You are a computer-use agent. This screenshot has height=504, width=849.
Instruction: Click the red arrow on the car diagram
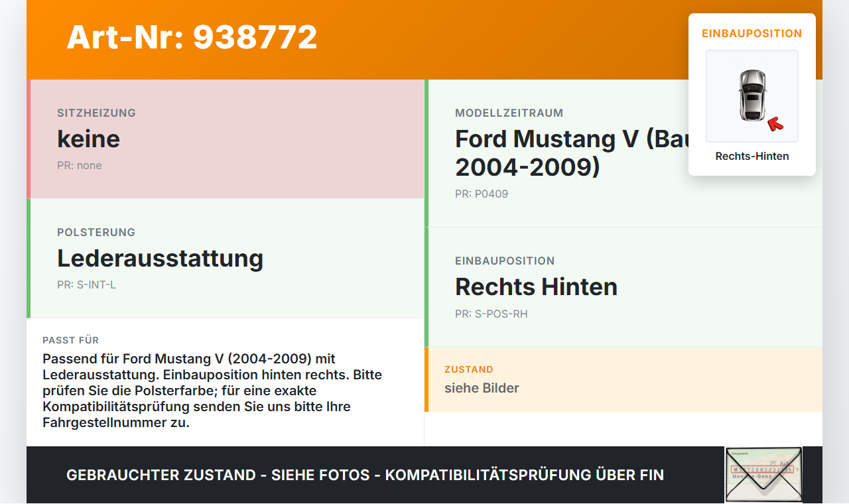(775, 124)
